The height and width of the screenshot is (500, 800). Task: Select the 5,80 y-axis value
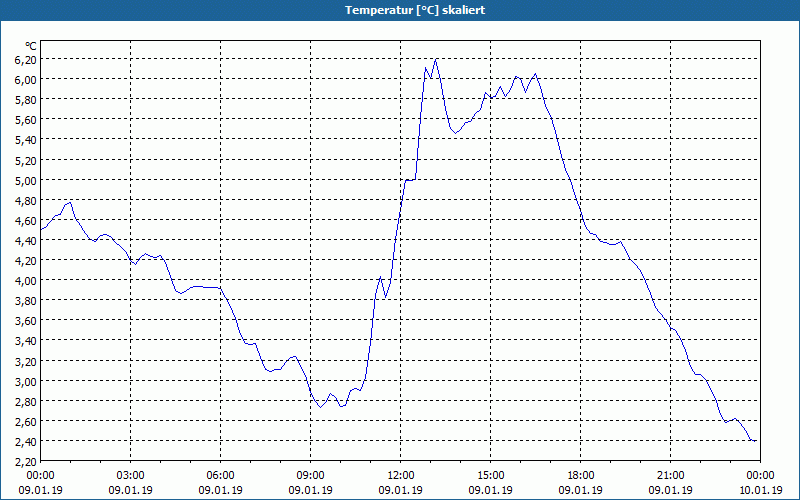point(26,100)
